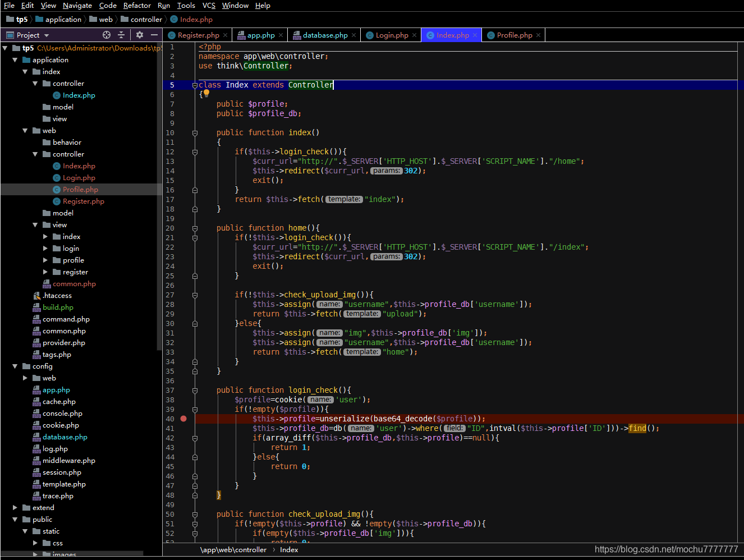Expand the profile folder under view

45,260
